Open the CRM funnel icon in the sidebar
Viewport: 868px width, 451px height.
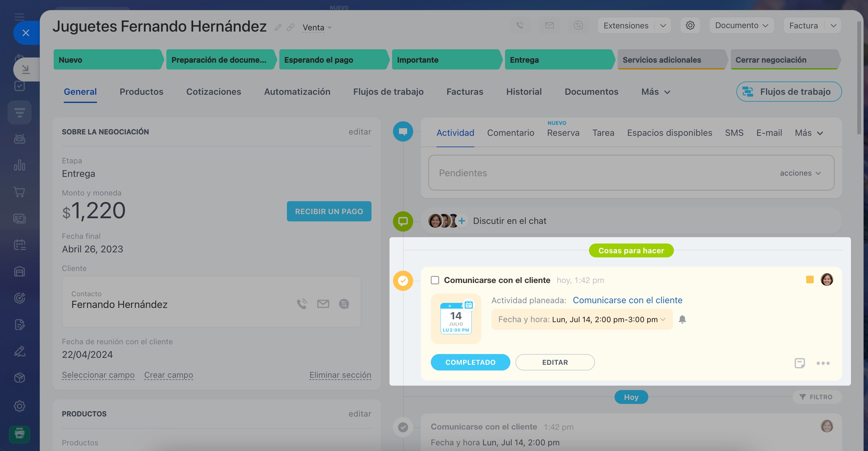20,112
